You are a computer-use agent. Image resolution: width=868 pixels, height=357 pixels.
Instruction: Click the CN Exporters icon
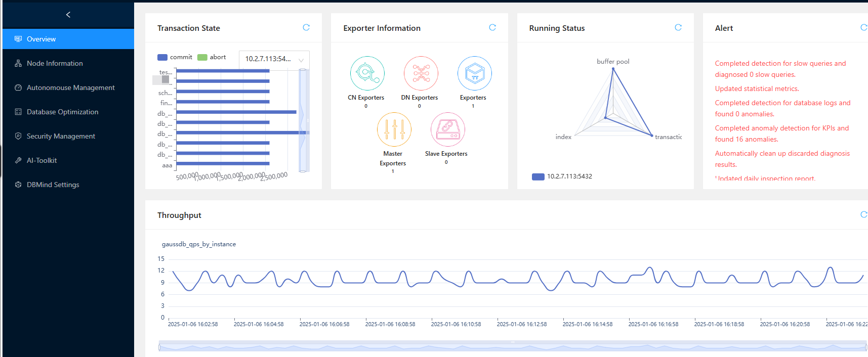tap(367, 73)
